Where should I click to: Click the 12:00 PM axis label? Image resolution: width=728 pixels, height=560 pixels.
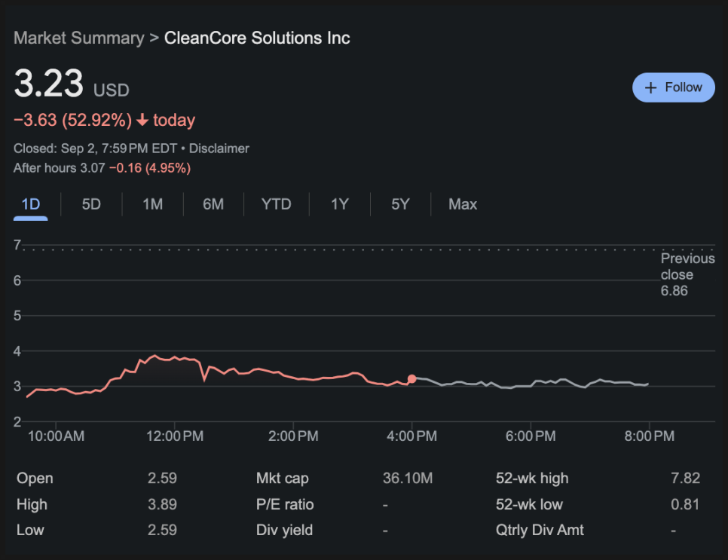(x=175, y=436)
